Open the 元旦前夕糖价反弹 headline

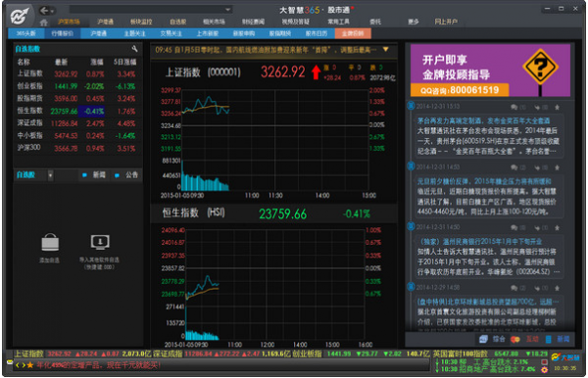click(x=484, y=181)
